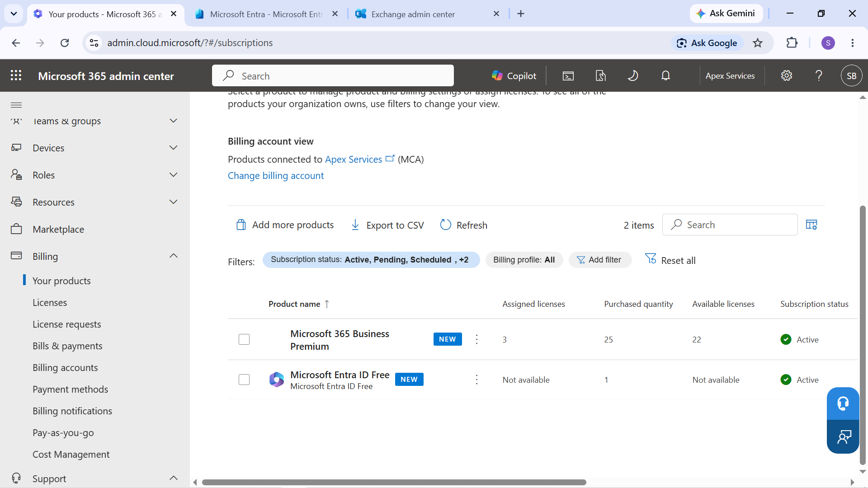Click the Devices sidebar icon
The image size is (868, 488).
pyautogui.click(x=16, y=148)
